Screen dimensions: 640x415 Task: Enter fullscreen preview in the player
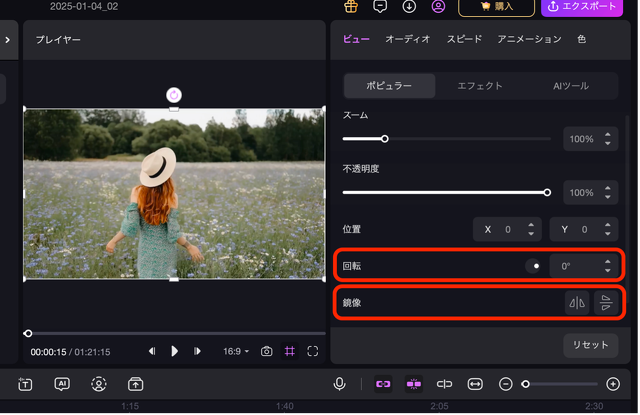coord(313,351)
